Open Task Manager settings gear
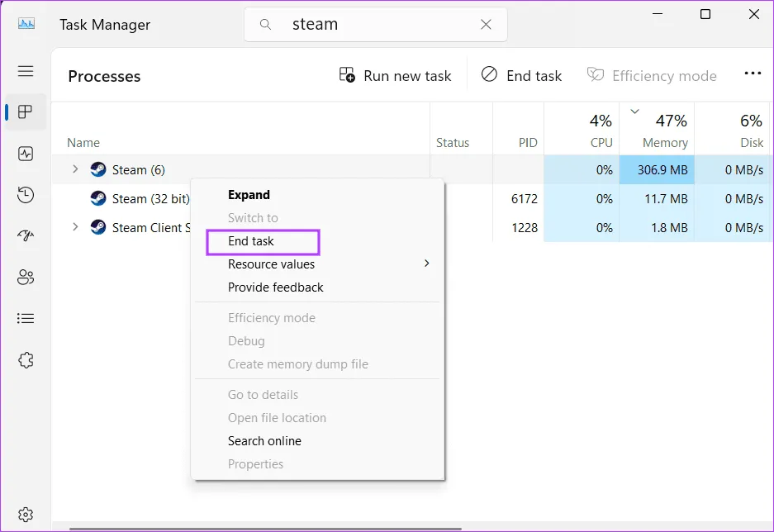774x532 pixels. (26, 515)
